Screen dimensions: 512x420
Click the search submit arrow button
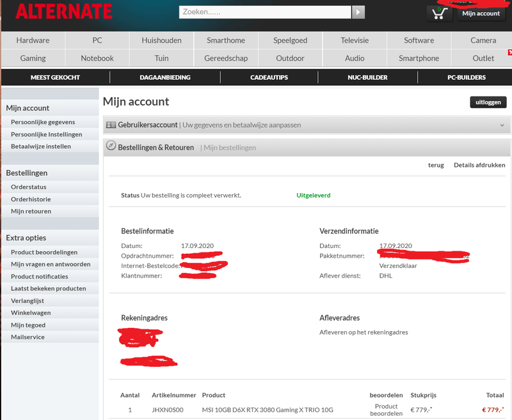[x=358, y=12]
